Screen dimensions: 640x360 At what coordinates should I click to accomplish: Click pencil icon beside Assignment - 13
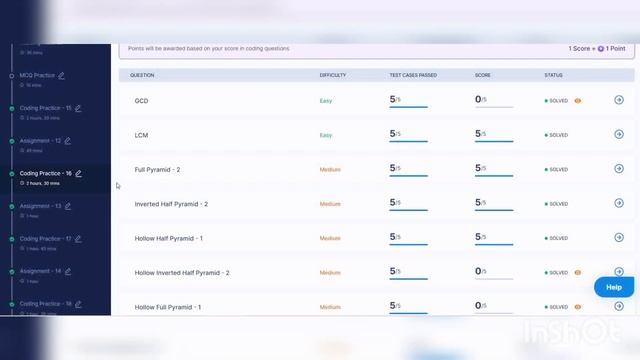(68, 206)
